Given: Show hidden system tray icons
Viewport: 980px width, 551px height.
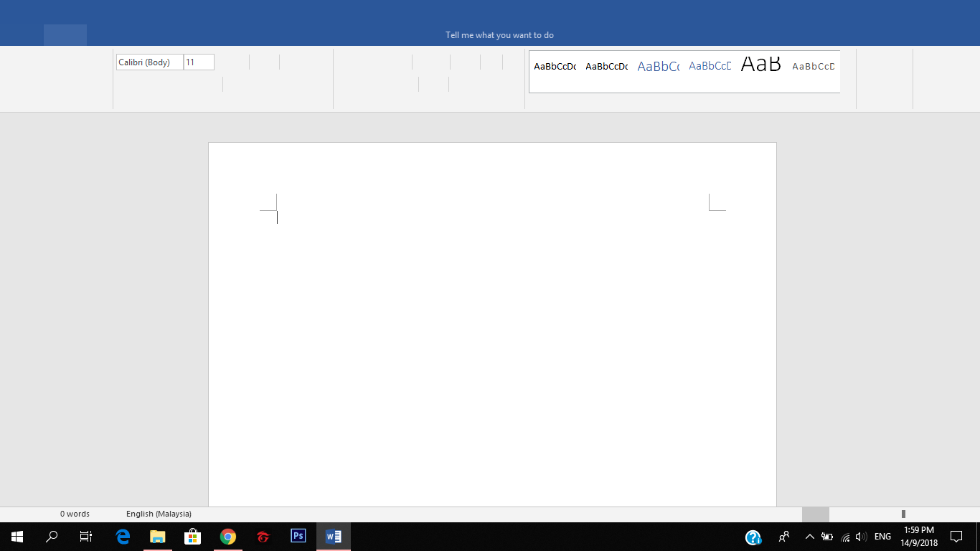Looking at the screenshot, I should click(x=810, y=536).
